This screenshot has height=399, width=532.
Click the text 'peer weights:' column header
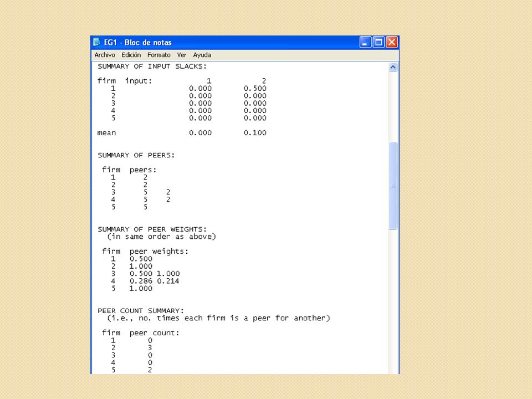click(x=159, y=252)
